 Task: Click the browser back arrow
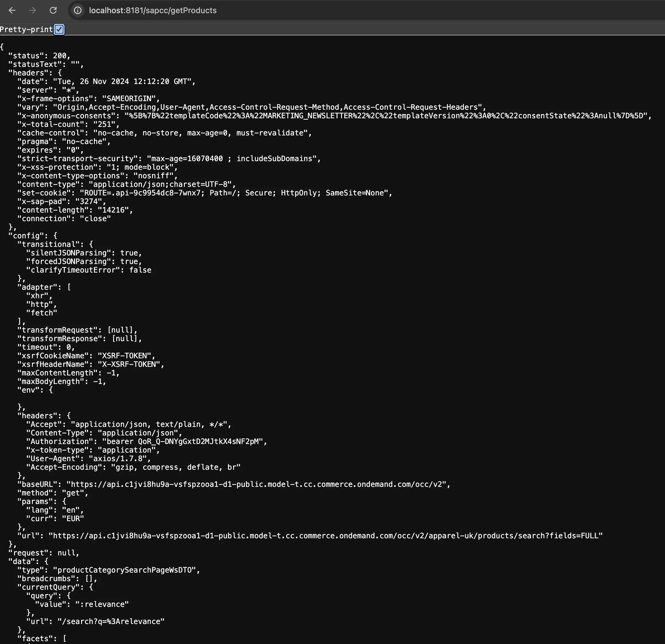pos(12,11)
